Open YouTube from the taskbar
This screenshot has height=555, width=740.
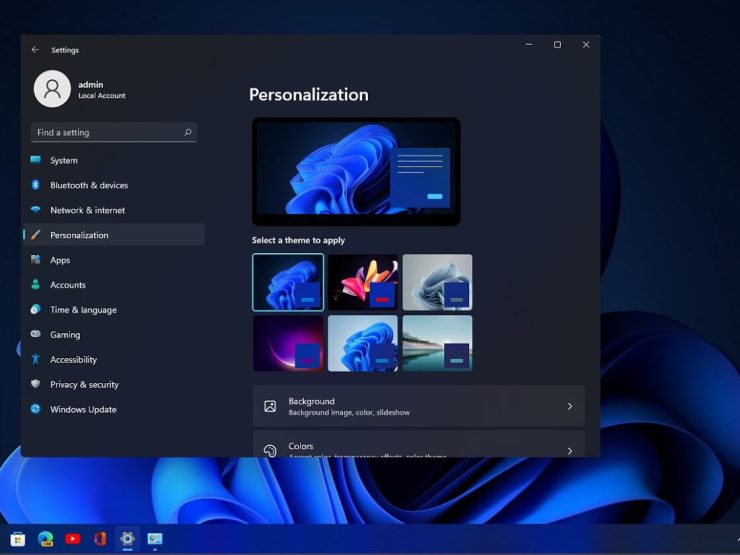(73, 538)
